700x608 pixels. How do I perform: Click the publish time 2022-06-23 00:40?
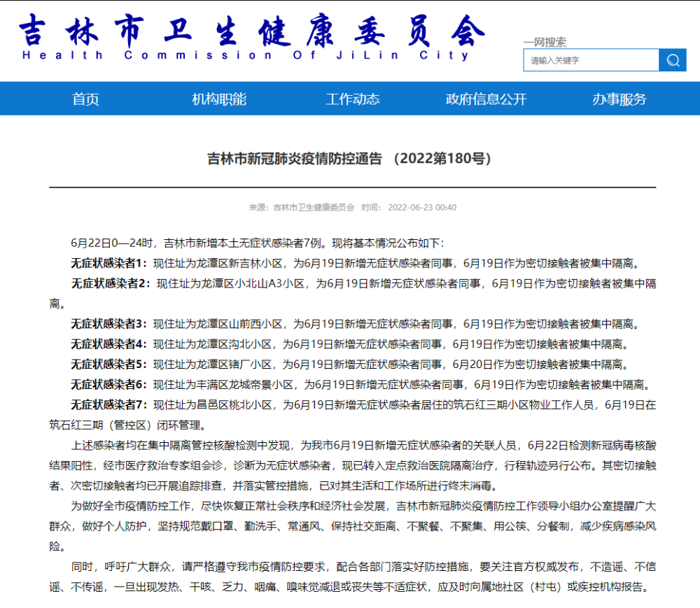click(421, 208)
